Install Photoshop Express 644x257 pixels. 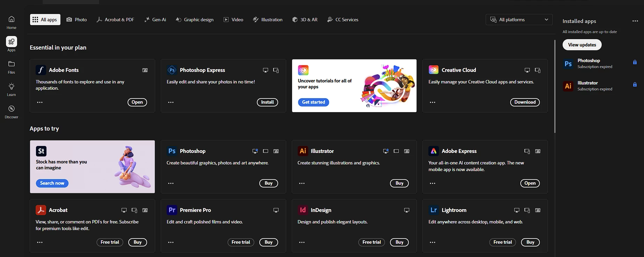[x=267, y=102]
